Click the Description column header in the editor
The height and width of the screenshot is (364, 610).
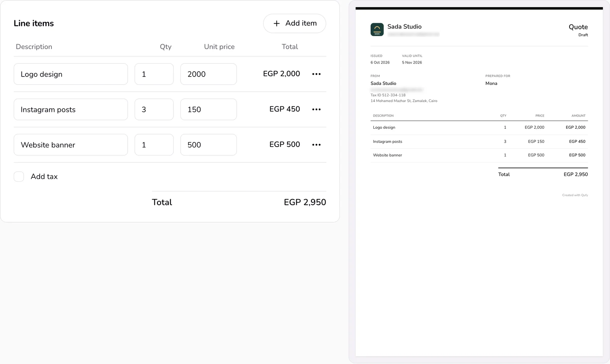point(34,47)
